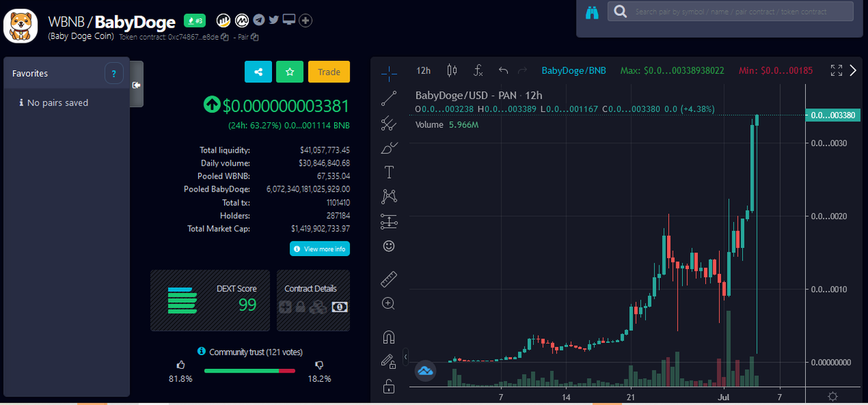This screenshot has height=405, width=868.
Task: Open the Telegram link icon
Action: pos(258,20)
